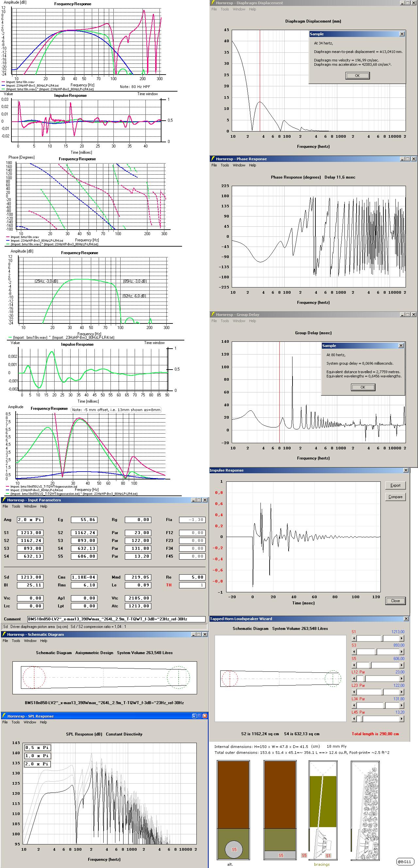Click the Rg input field showing 0,00

point(138,520)
